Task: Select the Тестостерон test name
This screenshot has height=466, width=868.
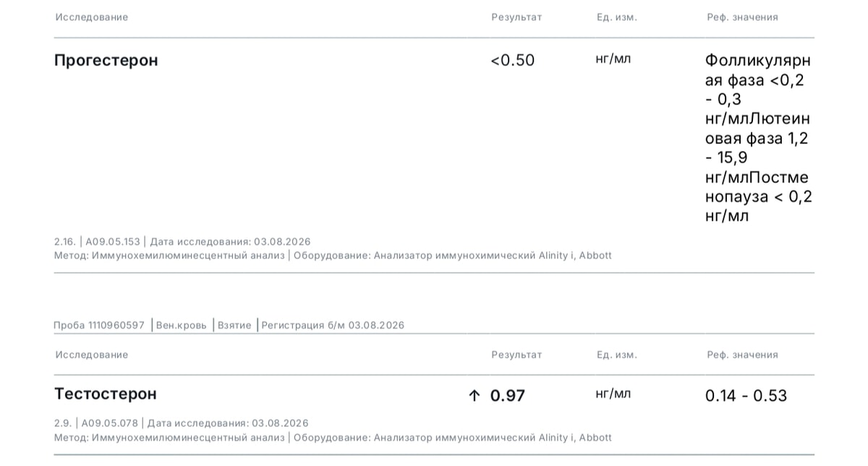Action: [x=106, y=394]
